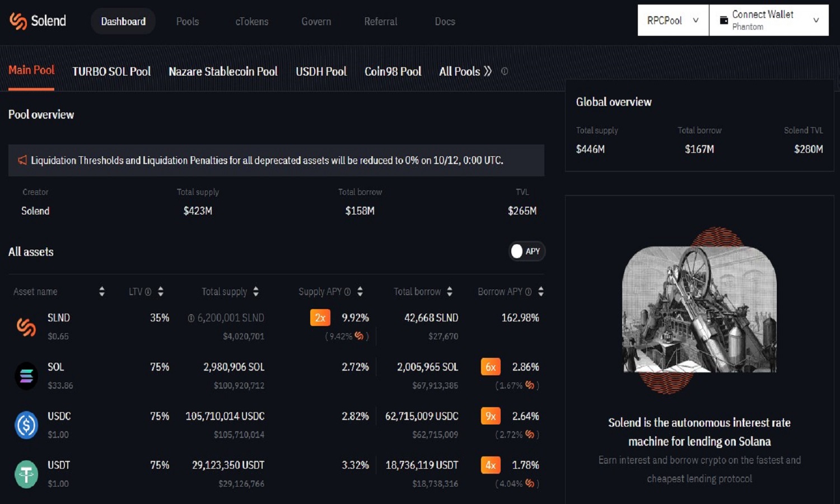Viewport: 840px width, 504px height.
Task: Click the 6x reward badge on SOL
Action: coord(491,367)
